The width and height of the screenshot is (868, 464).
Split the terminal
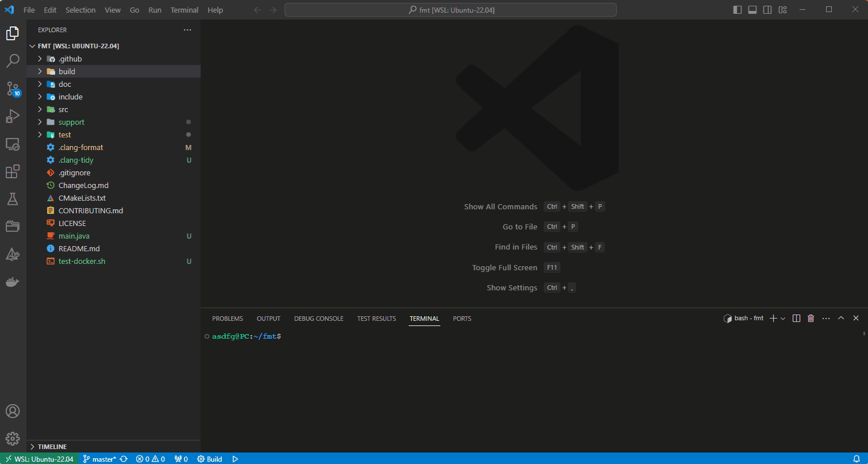tap(796, 318)
